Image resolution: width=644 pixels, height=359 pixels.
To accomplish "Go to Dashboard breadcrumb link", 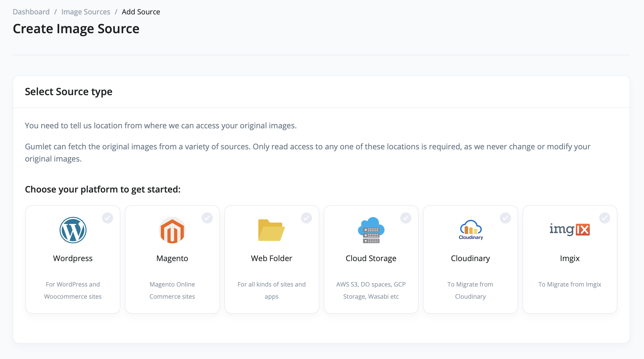I will (31, 12).
